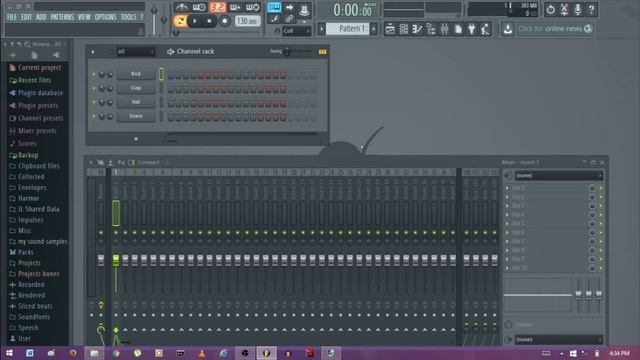Select the Clap channel button

point(136,88)
